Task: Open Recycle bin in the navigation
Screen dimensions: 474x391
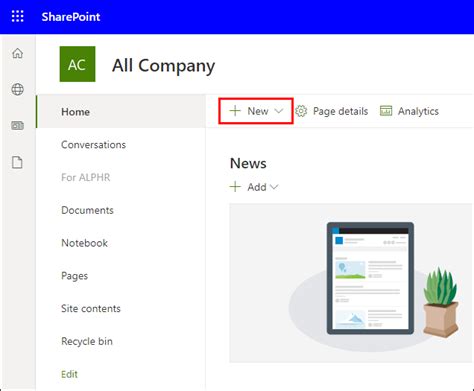Action: point(87,341)
